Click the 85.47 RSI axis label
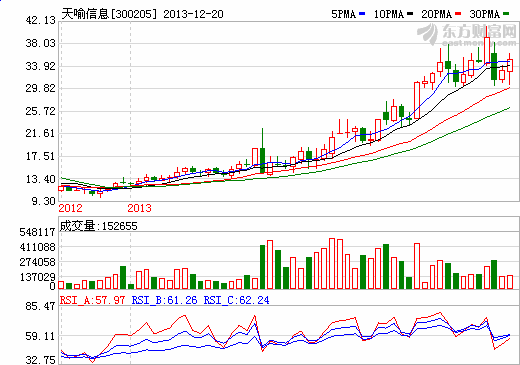520x365 pixels. (40, 306)
